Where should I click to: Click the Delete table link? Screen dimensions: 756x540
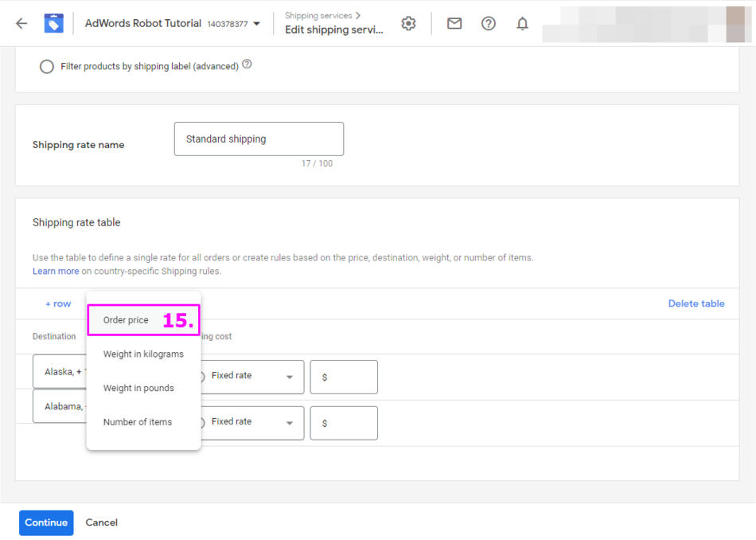pos(696,303)
